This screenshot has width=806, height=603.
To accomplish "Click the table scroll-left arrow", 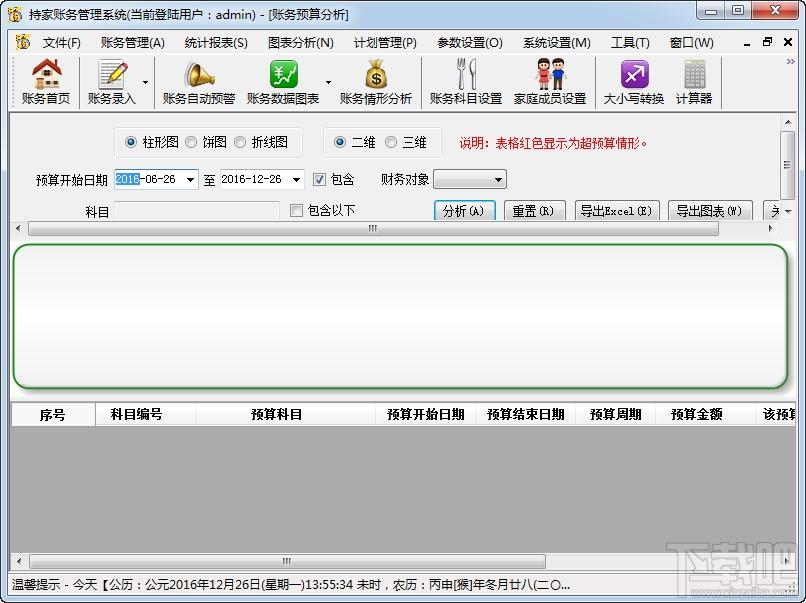I will (x=19, y=561).
